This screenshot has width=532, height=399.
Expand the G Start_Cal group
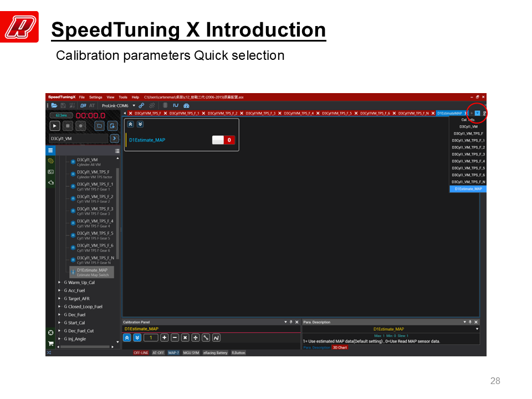pyautogui.click(x=59, y=323)
